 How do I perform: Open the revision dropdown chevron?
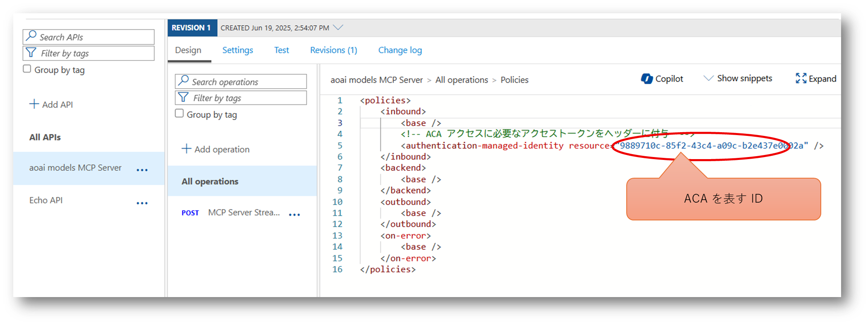tap(338, 28)
